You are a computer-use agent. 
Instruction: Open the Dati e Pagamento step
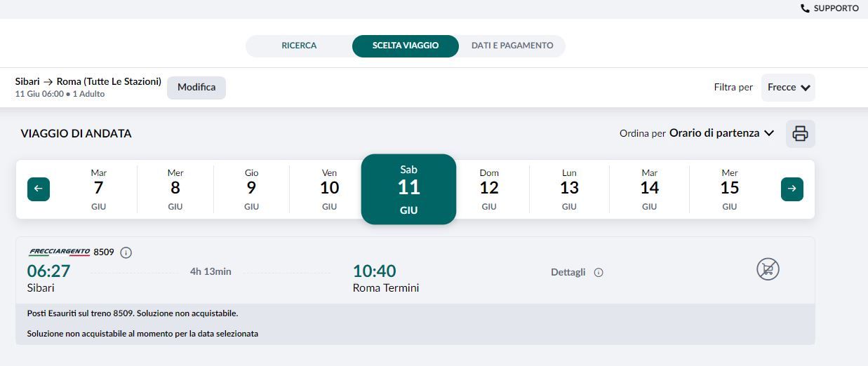click(x=512, y=46)
